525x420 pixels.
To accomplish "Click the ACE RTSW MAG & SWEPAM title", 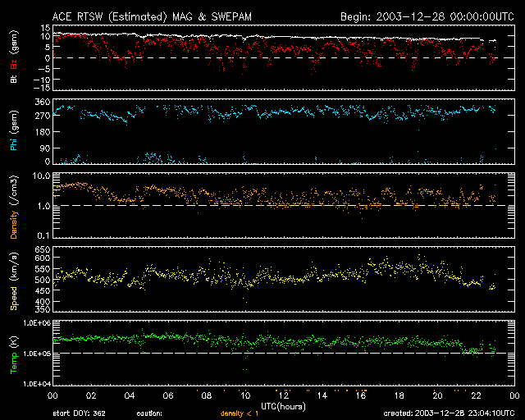I will 157,16.
